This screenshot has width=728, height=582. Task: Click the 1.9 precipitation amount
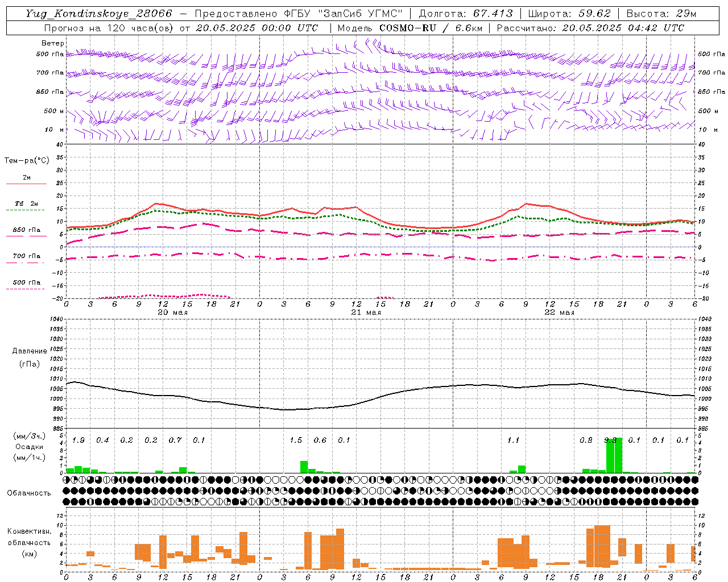(x=78, y=440)
